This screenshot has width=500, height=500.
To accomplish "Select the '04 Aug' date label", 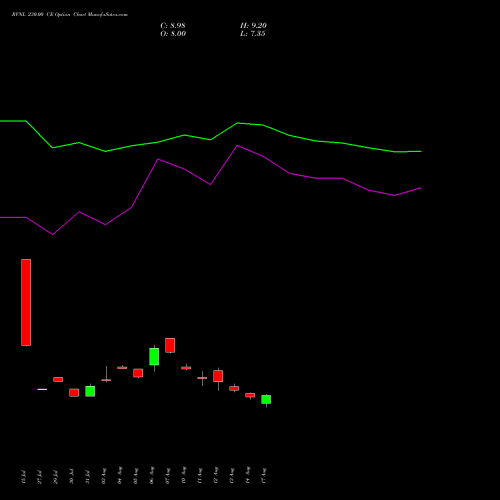I will coord(119,476).
